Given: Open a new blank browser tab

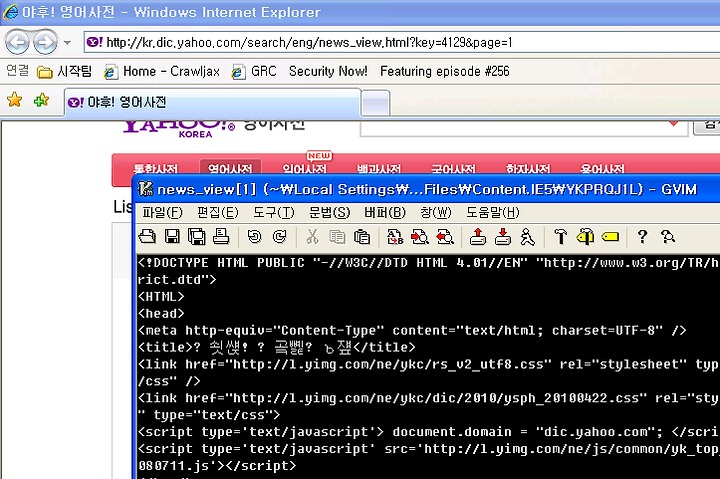Looking at the screenshot, I should [x=375, y=103].
